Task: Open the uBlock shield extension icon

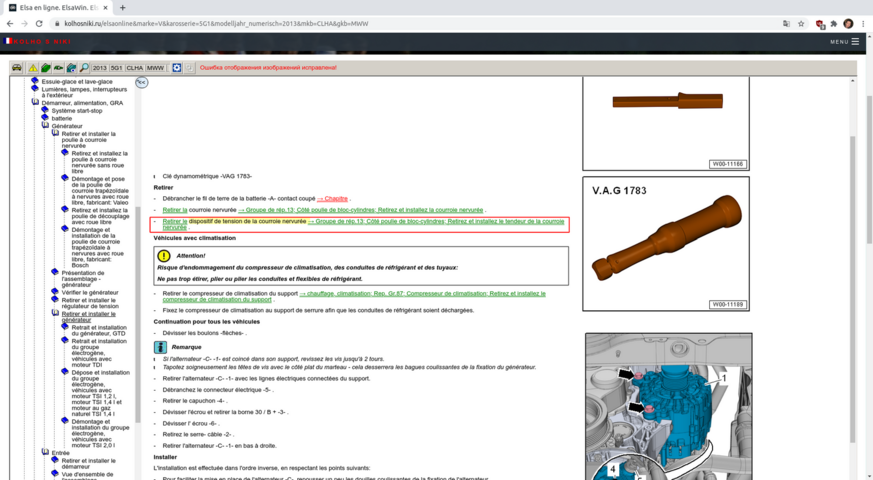Action: pos(820,23)
